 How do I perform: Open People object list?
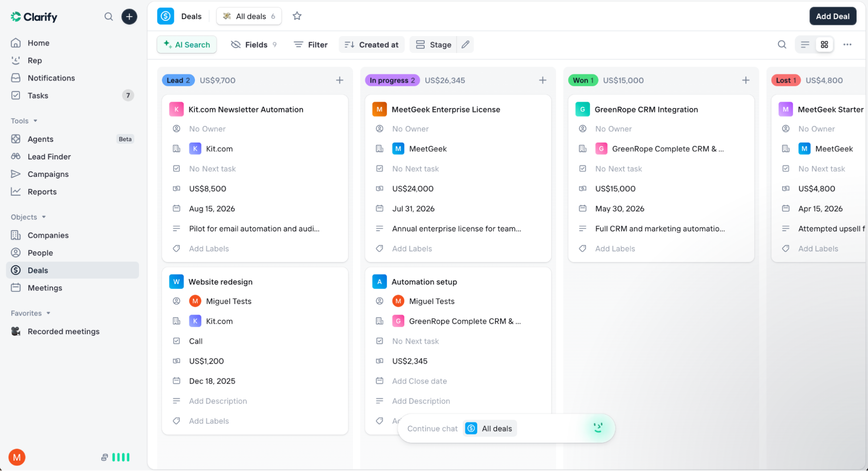tap(73, 252)
